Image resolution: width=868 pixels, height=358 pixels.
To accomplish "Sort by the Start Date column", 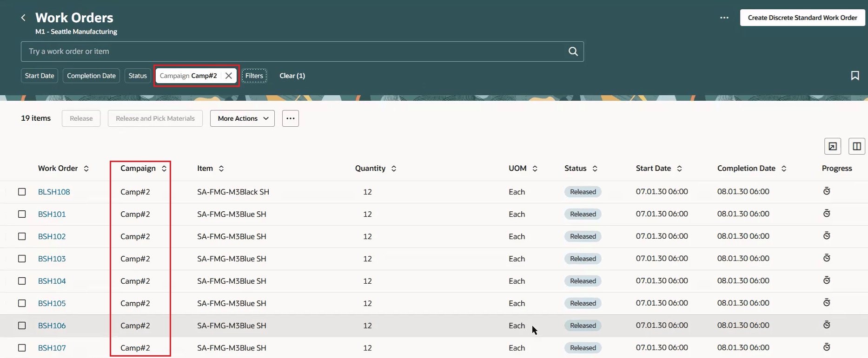I will click(x=679, y=169).
